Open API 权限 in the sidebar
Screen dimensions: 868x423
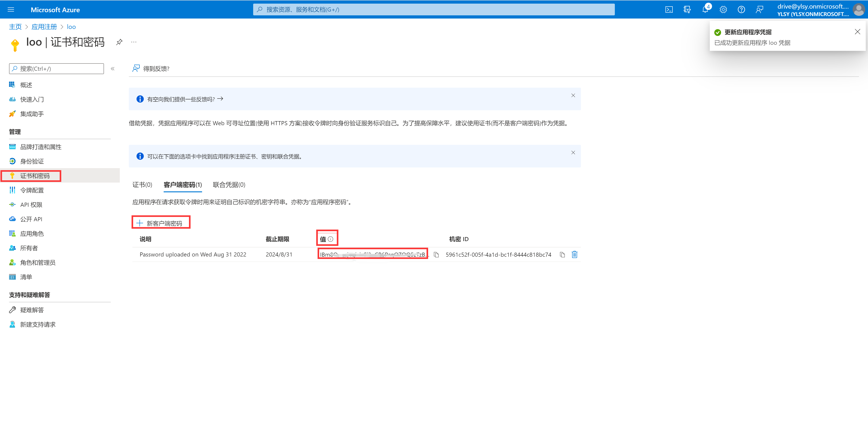[31, 205]
